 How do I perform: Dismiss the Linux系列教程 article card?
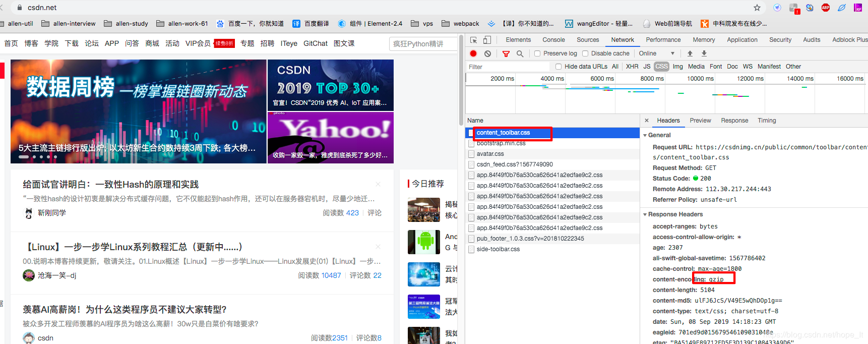tap(378, 247)
